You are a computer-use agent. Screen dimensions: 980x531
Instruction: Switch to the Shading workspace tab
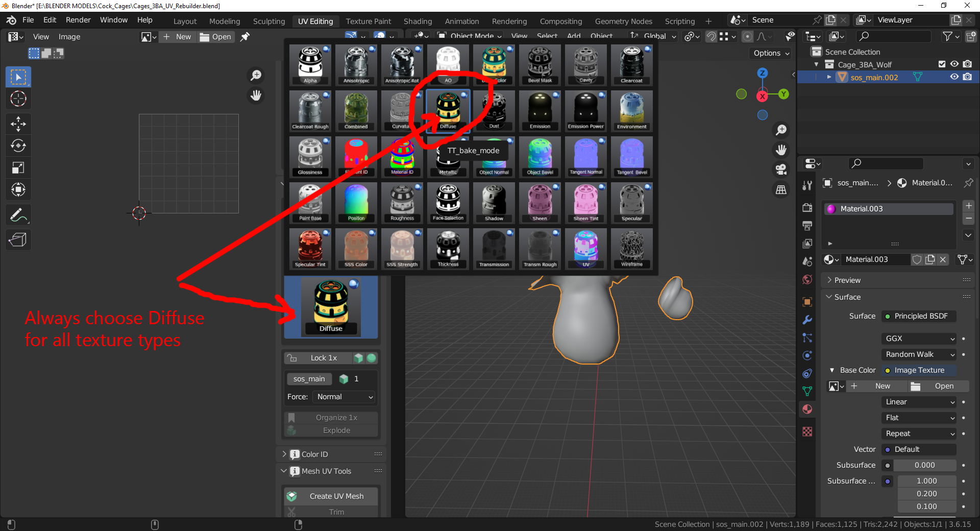[x=418, y=21]
